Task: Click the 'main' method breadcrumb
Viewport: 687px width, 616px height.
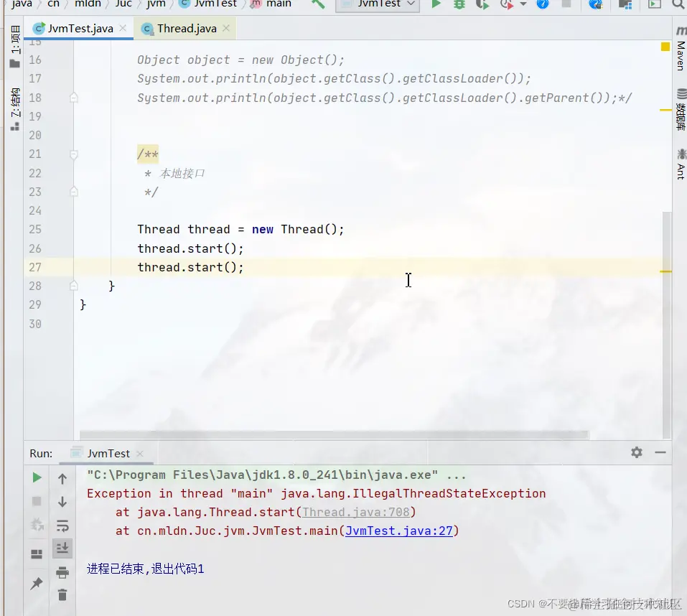Action: click(x=279, y=4)
